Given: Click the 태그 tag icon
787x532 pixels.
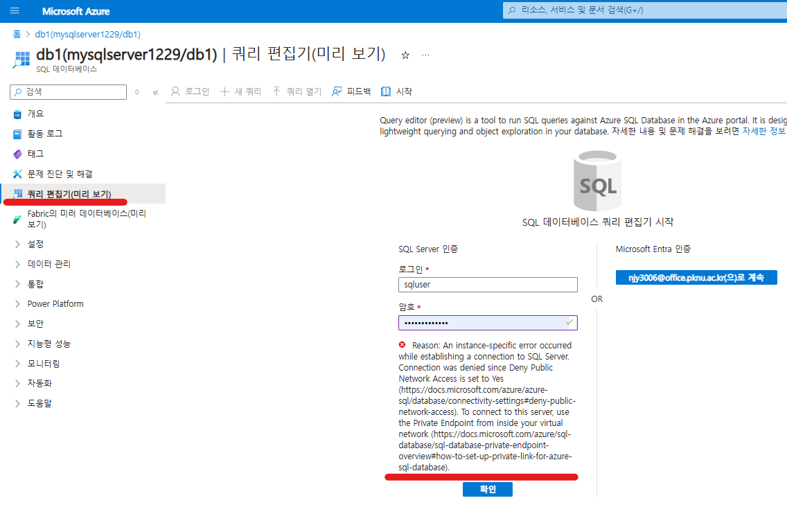Looking at the screenshot, I should 17,154.
